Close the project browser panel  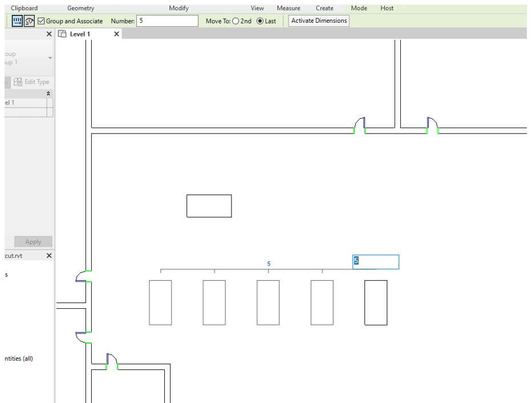(x=49, y=256)
